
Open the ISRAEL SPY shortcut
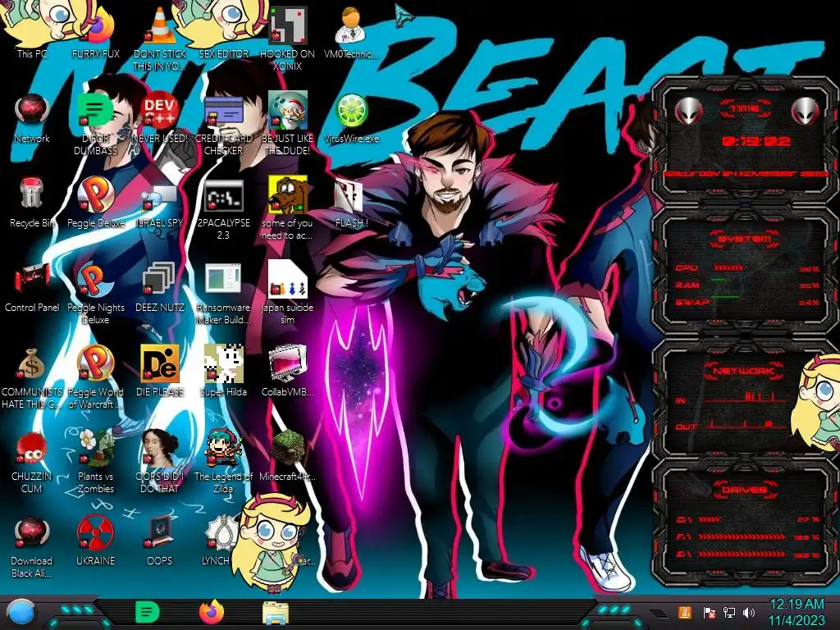click(x=160, y=199)
